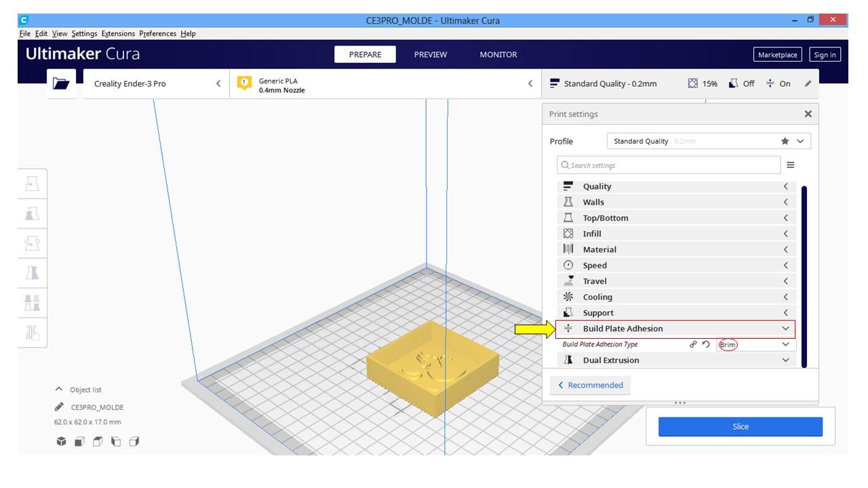Open Build Plate Adhesion Type dropdown showing Brim
The image size is (868, 488).
click(x=755, y=344)
